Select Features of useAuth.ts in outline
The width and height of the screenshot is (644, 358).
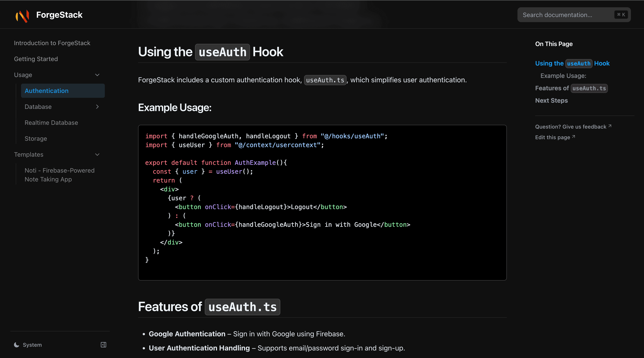(x=571, y=88)
